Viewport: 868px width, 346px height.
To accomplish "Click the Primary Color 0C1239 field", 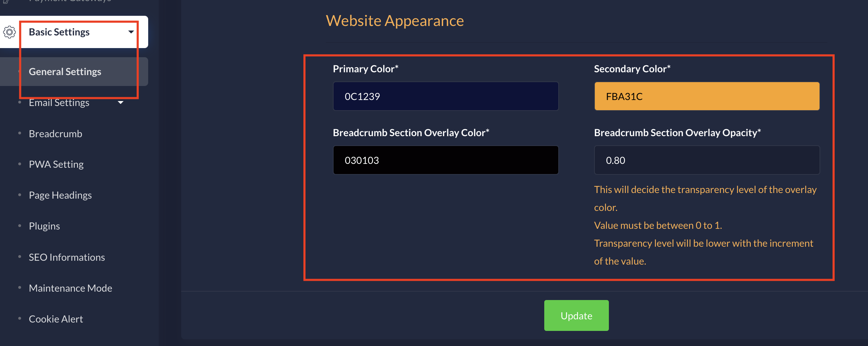I will pyautogui.click(x=445, y=96).
